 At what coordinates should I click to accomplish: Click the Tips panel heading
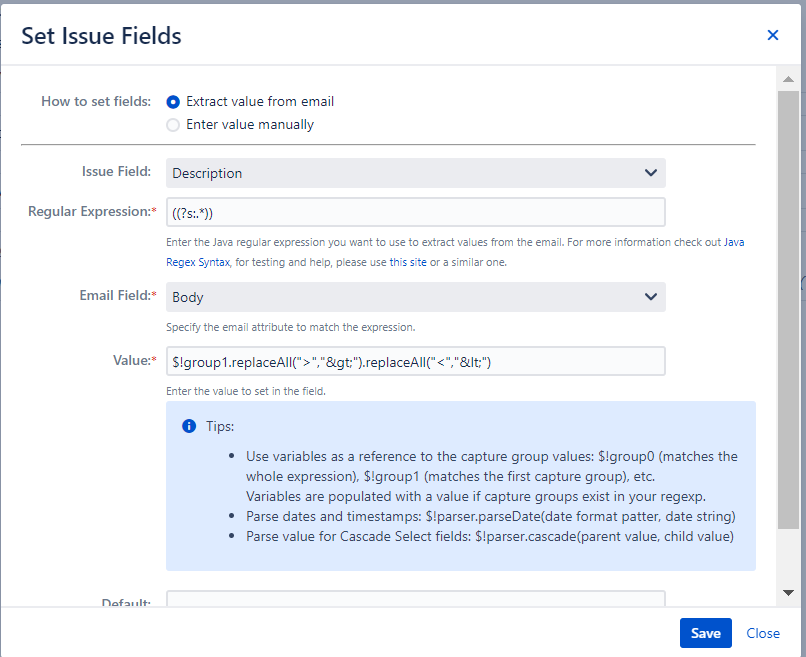pyautogui.click(x=219, y=426)
